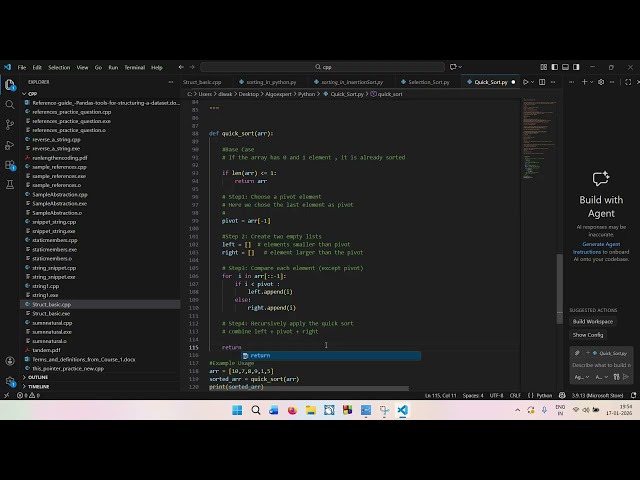
Task: Open Copilot status icon in status bar
Action: pos(562,395)
